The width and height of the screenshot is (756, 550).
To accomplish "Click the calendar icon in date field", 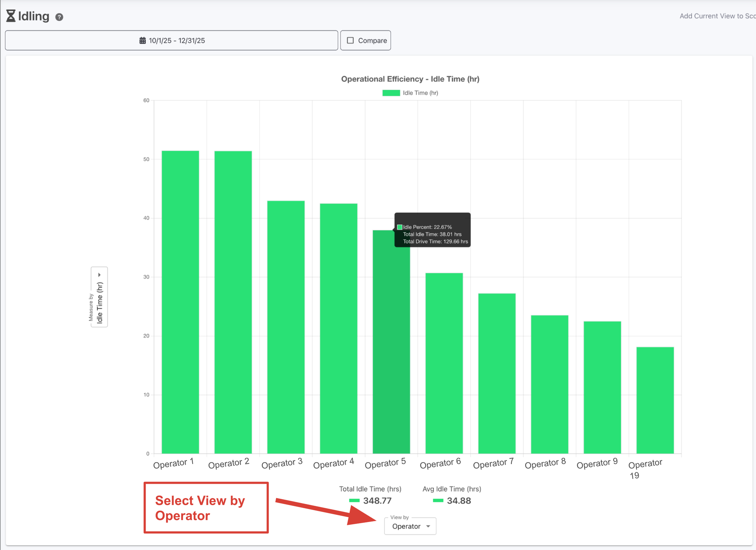I will pos(143,41).
